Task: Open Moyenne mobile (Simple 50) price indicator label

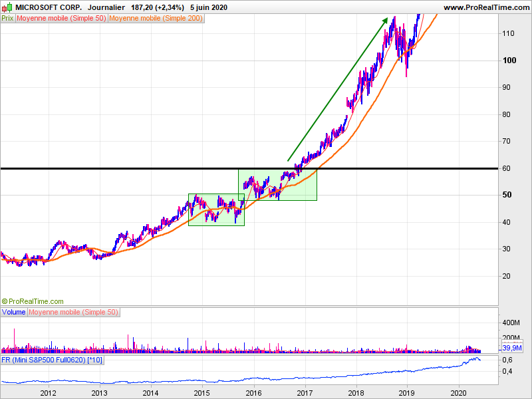Action: 61,19
